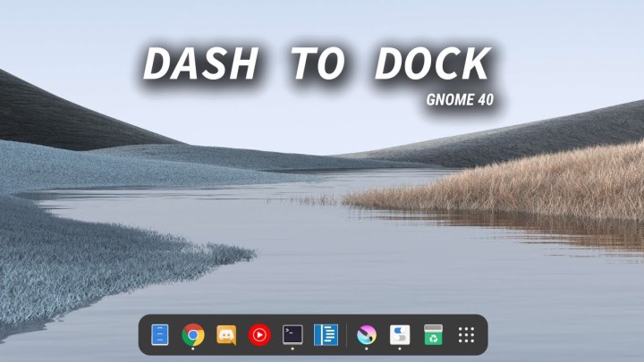This screenshot has height=362, width=644.
Task: Open YouTube Music in the dock
Action: pyautogui.click(x=259, y=335)
